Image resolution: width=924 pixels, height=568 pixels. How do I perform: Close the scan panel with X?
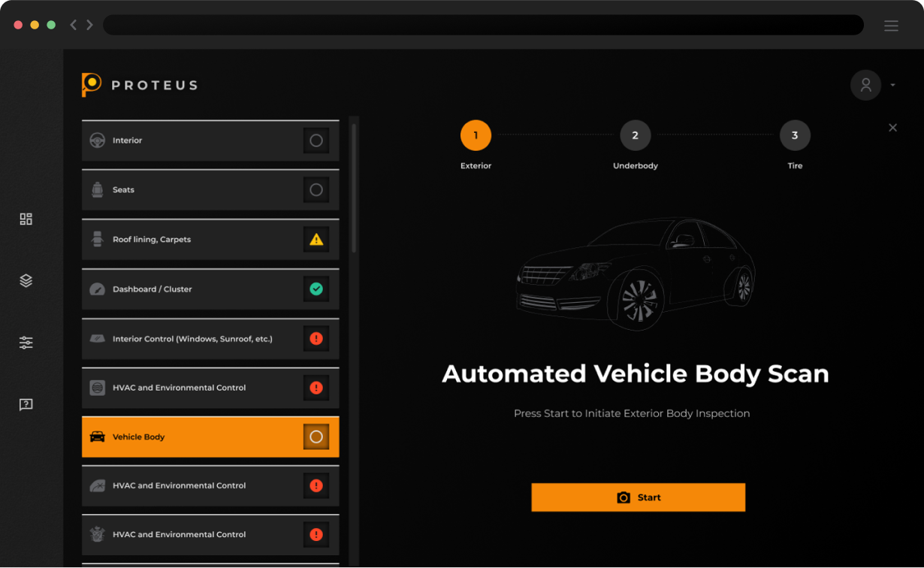[892, 128]
